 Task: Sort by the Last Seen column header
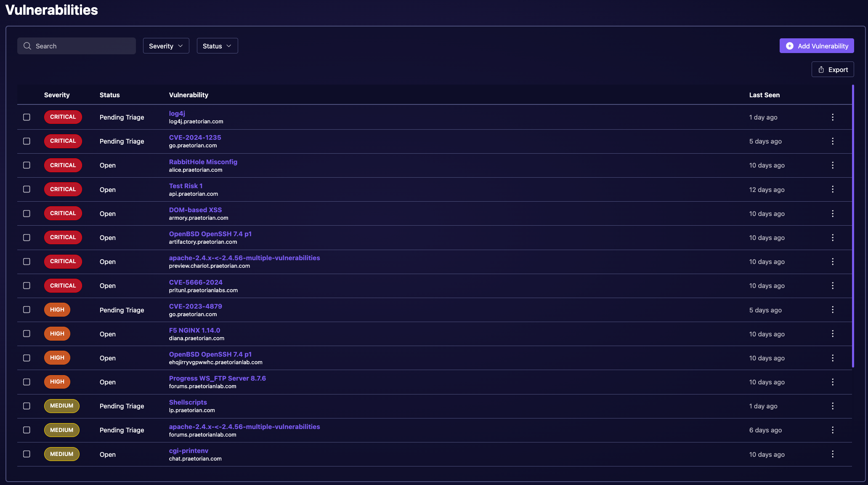(764, 95)
